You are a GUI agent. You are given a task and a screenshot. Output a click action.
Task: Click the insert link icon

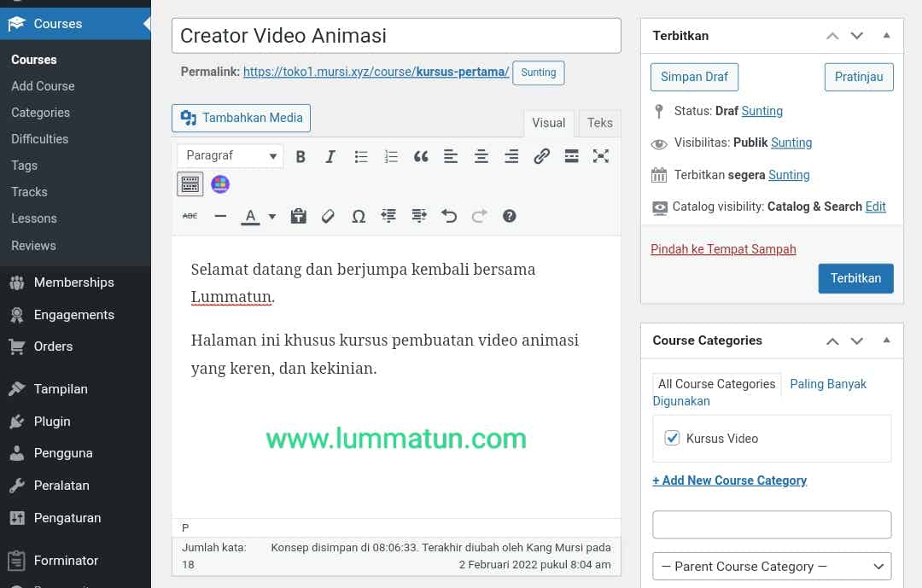pos(541,156)
